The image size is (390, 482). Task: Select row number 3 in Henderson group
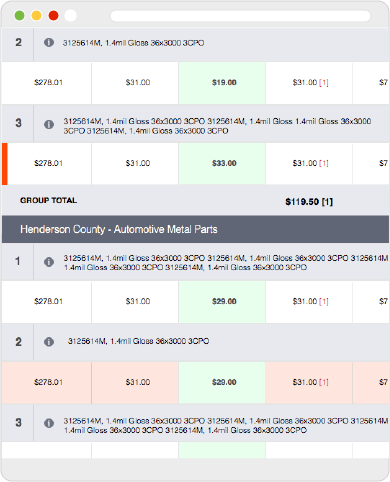[18, 423]
